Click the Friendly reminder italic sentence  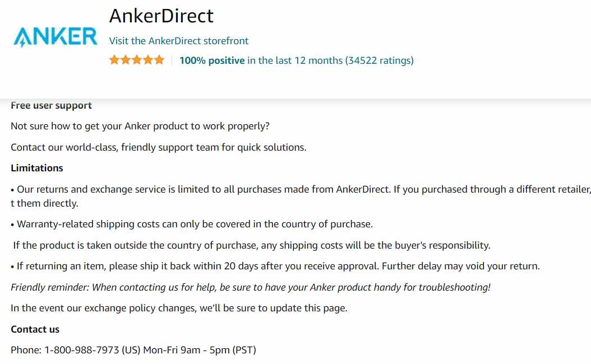(251, 288)
